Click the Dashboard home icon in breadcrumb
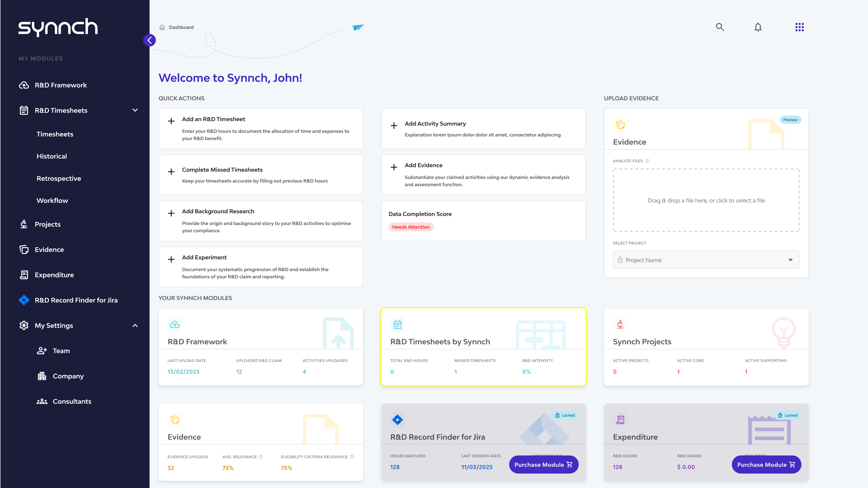The height and width of the screenshot is (488, 868). coord(162,27)
